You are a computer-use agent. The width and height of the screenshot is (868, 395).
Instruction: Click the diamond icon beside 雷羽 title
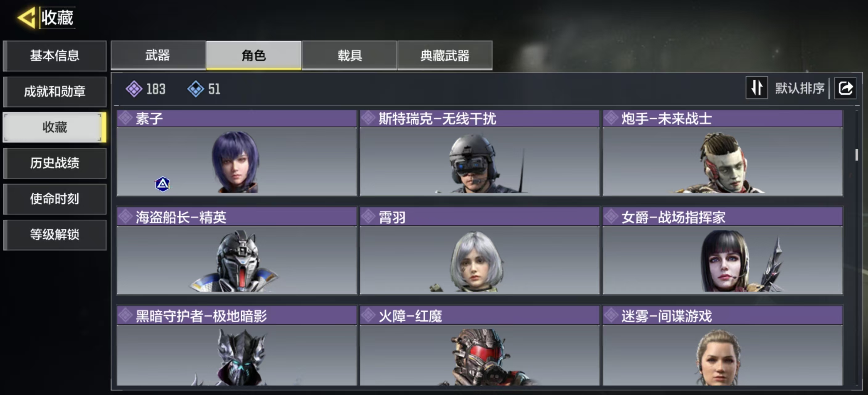368,217
